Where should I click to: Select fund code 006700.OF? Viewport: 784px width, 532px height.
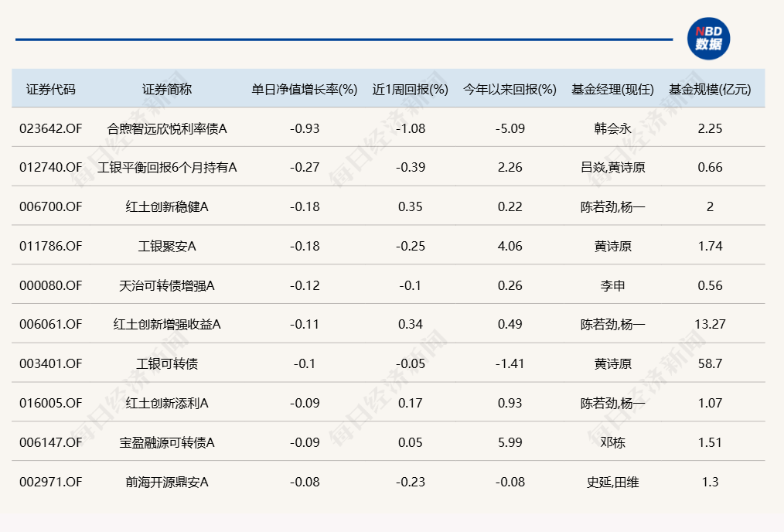pyautogui.click(x=50, y=206)
